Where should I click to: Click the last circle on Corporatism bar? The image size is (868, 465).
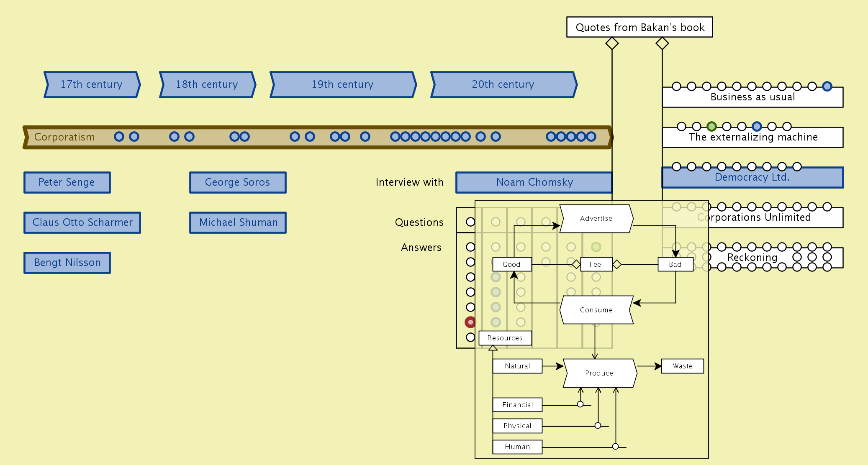591,136
